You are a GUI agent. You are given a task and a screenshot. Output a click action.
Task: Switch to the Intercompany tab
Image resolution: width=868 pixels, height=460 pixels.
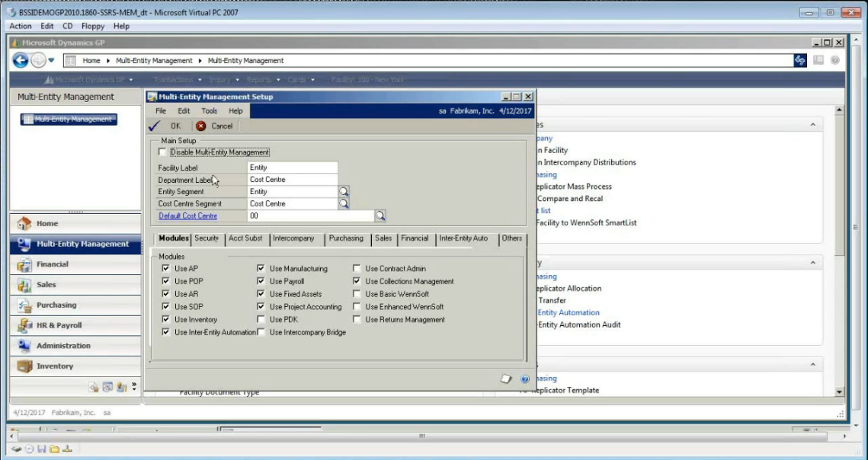(x=293, y=238)
